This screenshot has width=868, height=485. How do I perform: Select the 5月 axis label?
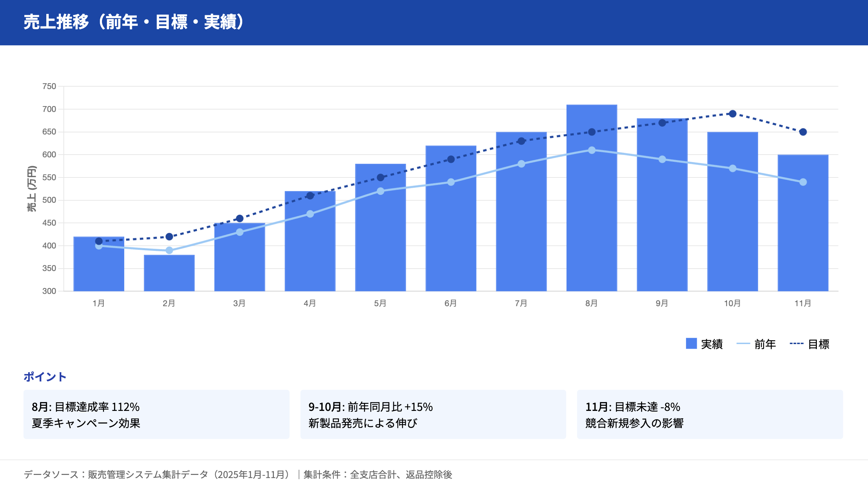pos(380,303)
